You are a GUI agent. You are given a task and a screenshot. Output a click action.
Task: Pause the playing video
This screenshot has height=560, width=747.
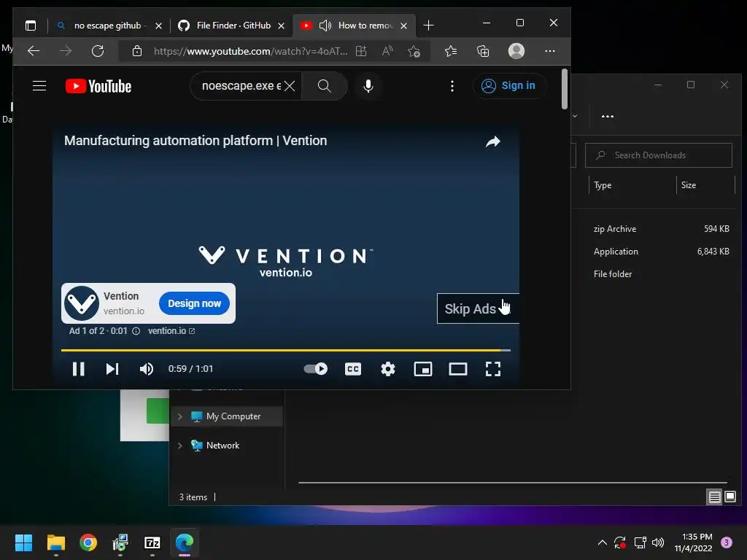click(x=79, y=368)
